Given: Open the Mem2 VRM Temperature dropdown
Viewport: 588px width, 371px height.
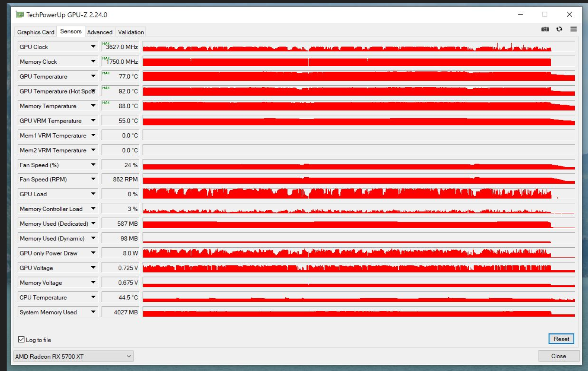Looking at the screenshot, I should click(93, 150).
